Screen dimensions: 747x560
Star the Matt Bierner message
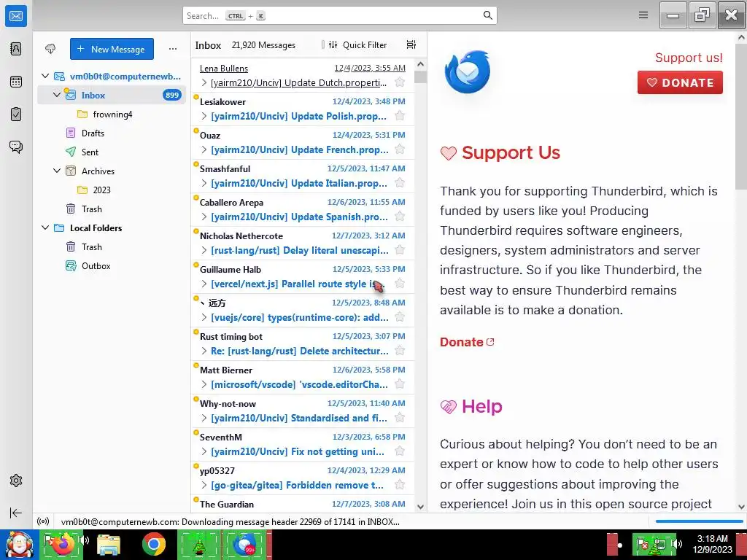(x=400, y=384)
